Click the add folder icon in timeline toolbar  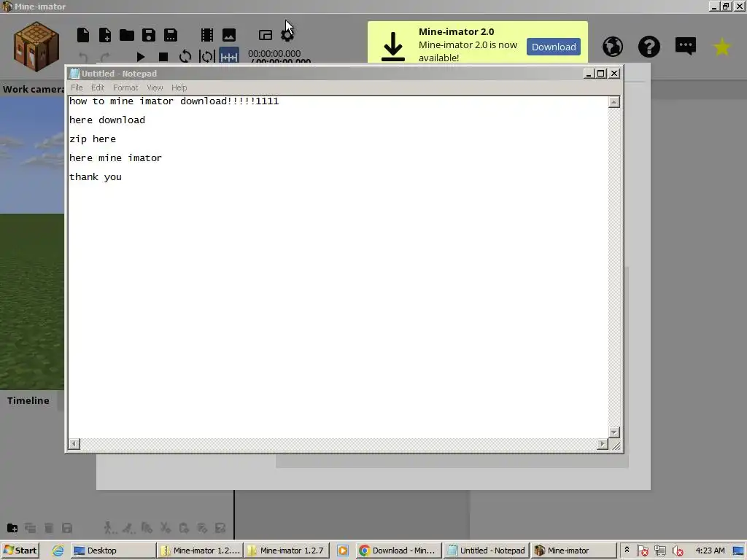click(12, 528)
